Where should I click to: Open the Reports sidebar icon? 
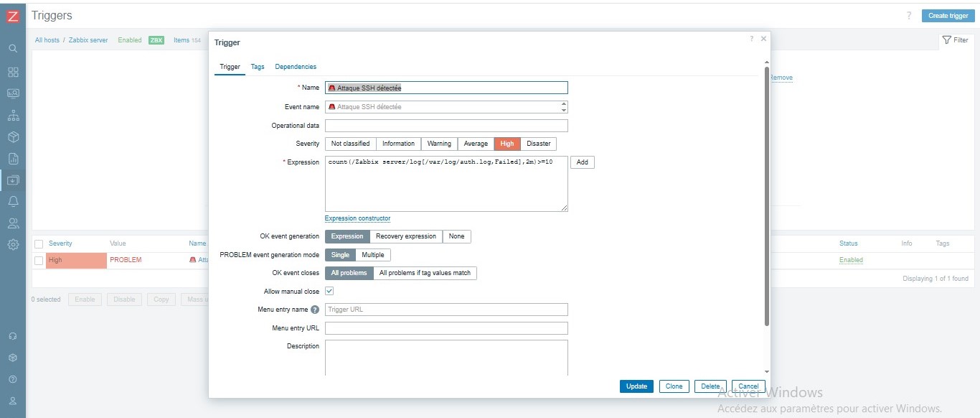pyautogui.click(x=13, y=158)
